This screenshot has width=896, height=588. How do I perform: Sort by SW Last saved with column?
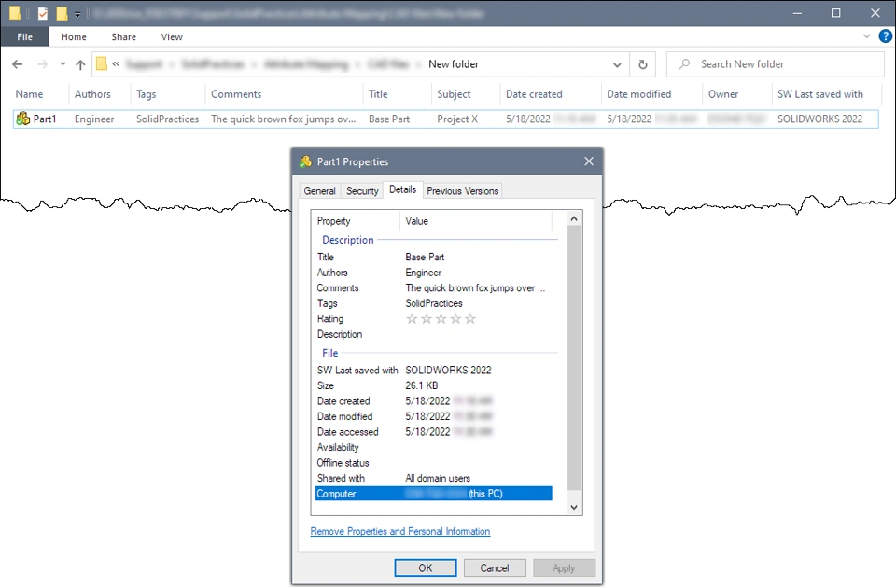[x=820, y=94]
